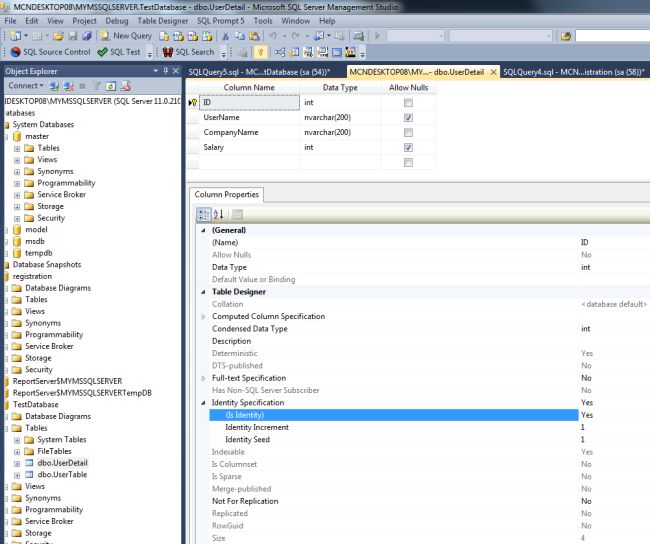This screenshot has height=544, width=650.
Task: Click the Filter icon in Object Explorer
Action: pos(97,86)
